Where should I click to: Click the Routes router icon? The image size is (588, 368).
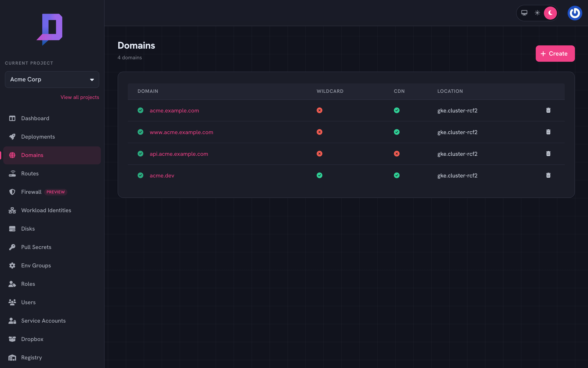[x=12, y=174]
